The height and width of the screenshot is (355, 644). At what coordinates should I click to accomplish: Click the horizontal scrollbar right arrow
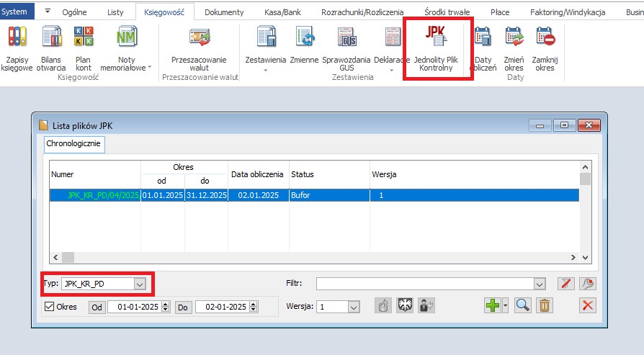point(573,257)
